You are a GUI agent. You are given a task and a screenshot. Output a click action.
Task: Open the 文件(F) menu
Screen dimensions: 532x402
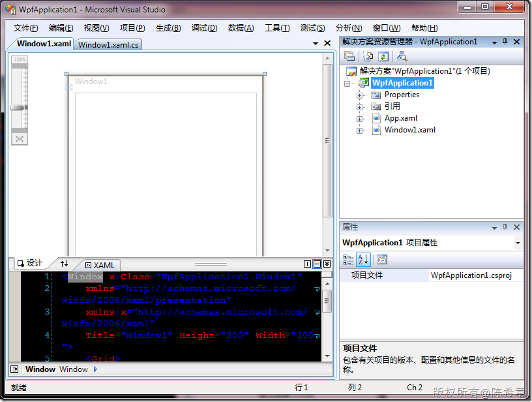[x=26, y=28]
